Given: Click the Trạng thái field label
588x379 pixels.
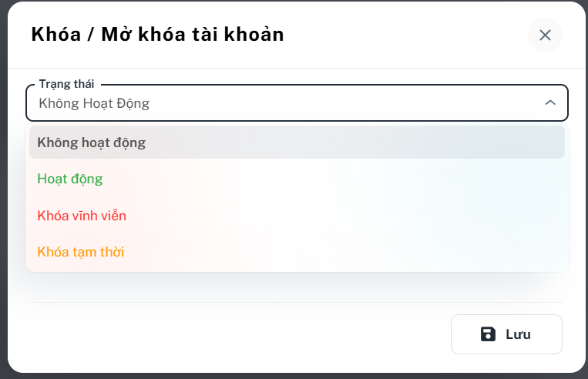Looking at the screenshot, I should 66,84.
